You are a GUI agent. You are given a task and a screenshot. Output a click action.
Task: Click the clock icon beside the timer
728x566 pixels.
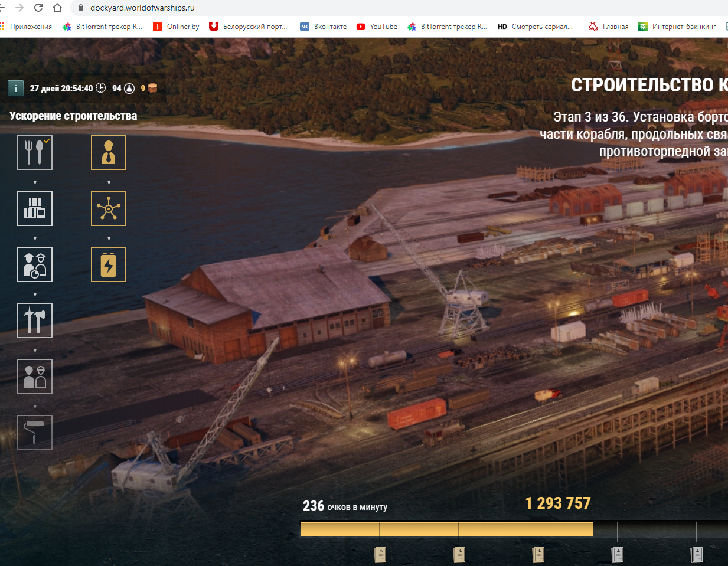pos(101,88)
